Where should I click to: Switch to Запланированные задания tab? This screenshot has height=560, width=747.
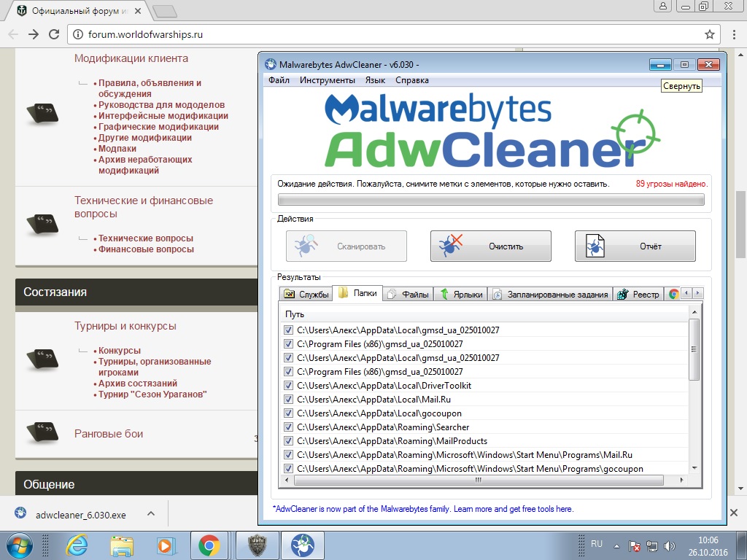coord(551,295)
